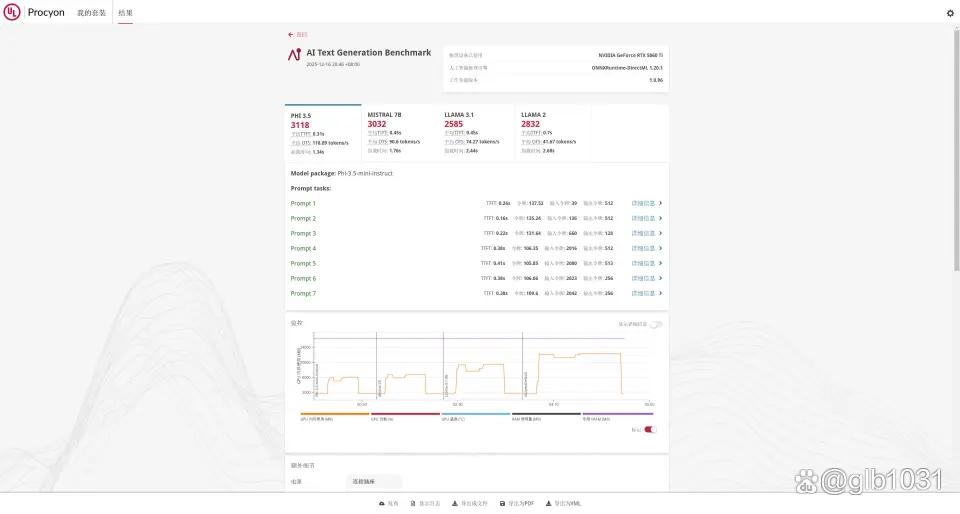
Task: Click the Prompt 2 row label
Action: pyautogui.click(x=303, y=218)
